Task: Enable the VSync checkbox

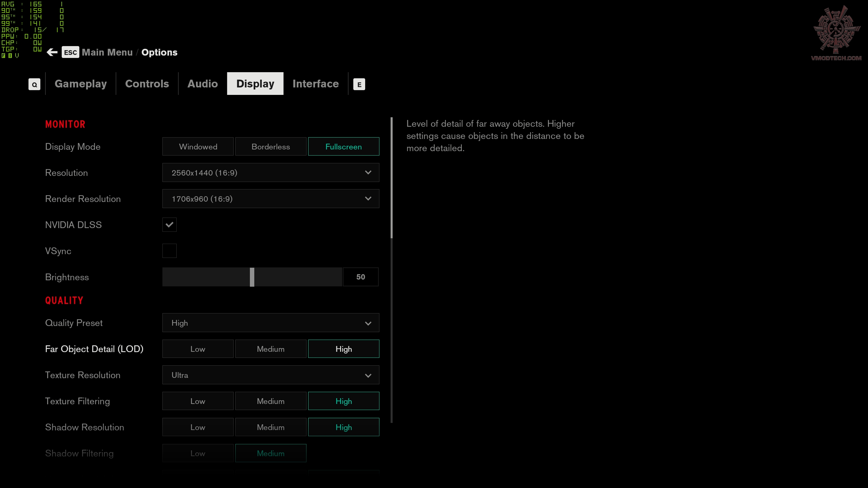Action: pos(170,251)
